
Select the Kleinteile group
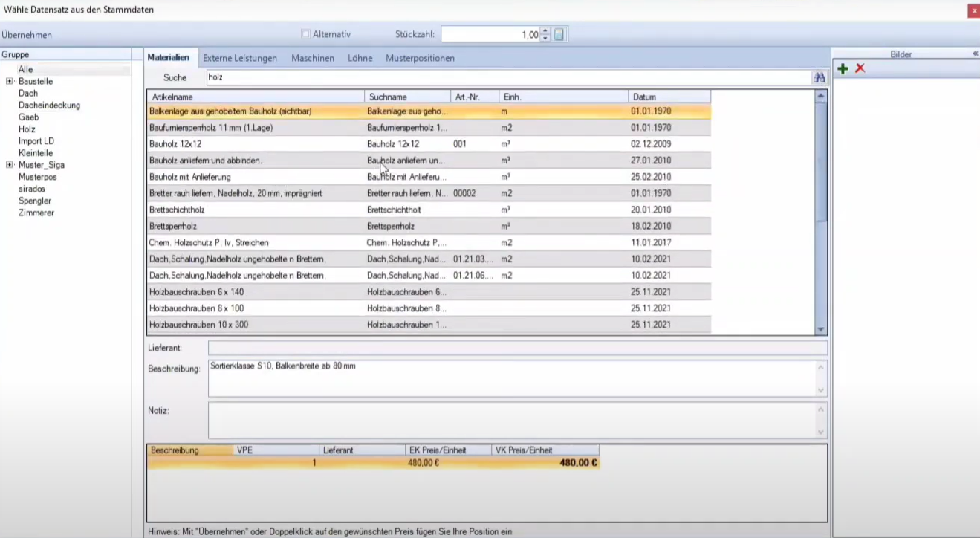(36, 153)
